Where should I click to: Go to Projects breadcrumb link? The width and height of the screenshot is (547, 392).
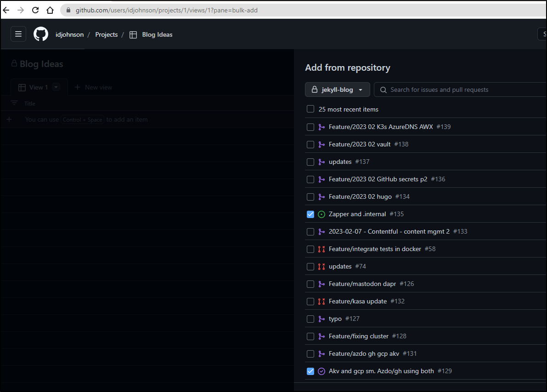pos(107,34)
